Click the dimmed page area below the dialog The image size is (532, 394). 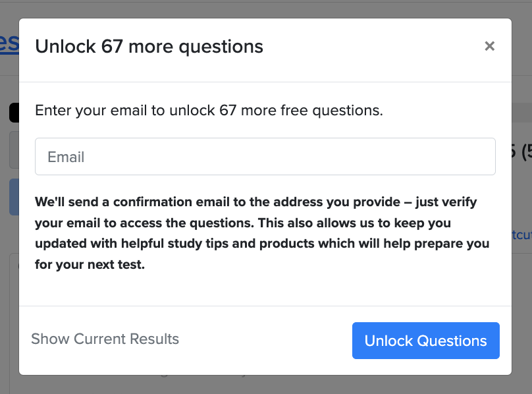(x=263, y=385)
